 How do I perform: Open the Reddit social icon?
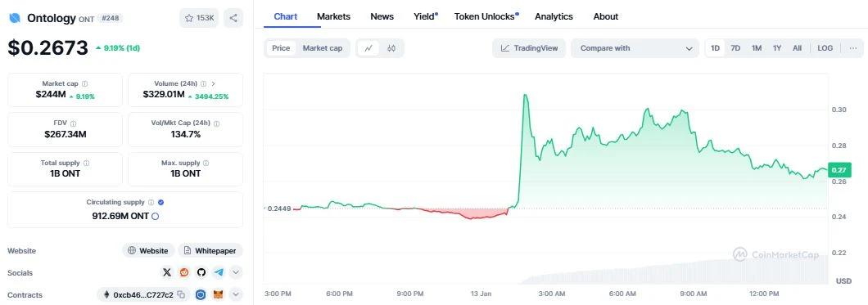coord(183,272)
